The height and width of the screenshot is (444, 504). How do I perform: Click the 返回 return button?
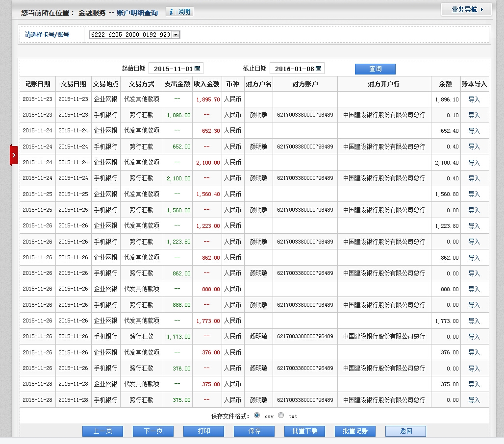[405, 431]
